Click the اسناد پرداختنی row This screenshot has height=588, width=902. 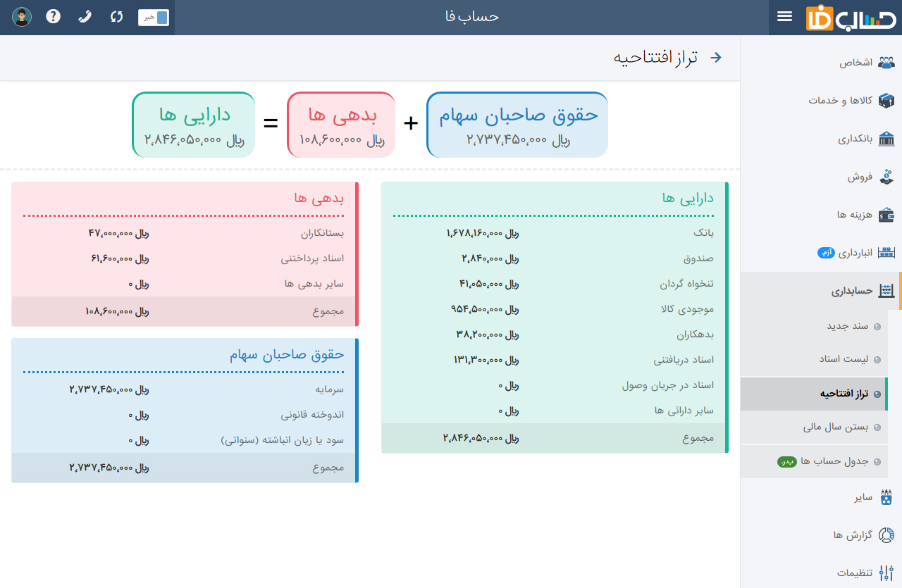tap(183, 258)
